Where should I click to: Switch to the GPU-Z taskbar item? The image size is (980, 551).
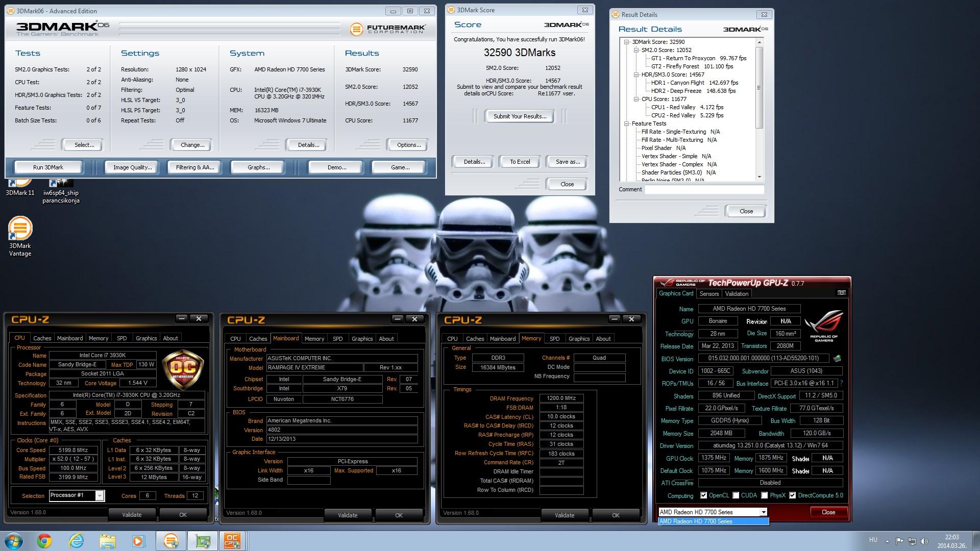(202, 541)
